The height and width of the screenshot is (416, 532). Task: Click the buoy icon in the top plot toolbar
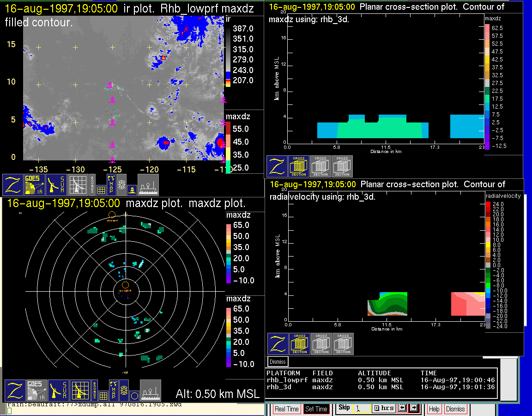click(132, 190)
